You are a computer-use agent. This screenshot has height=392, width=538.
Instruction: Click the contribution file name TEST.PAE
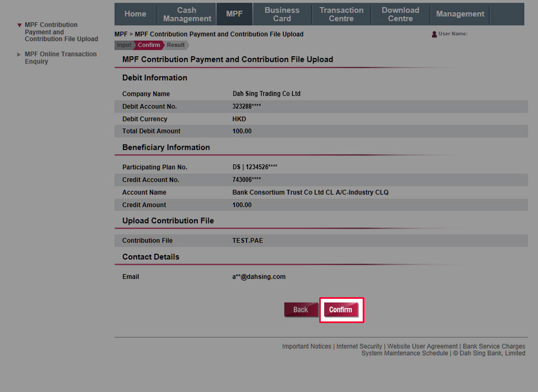[x=248, y=240]
